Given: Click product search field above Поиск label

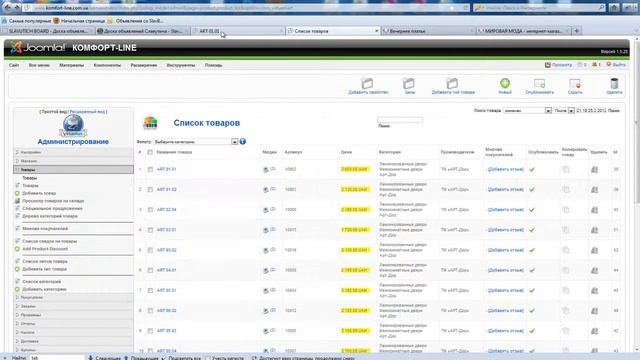Looking at the screenshot, I should 400,120.
